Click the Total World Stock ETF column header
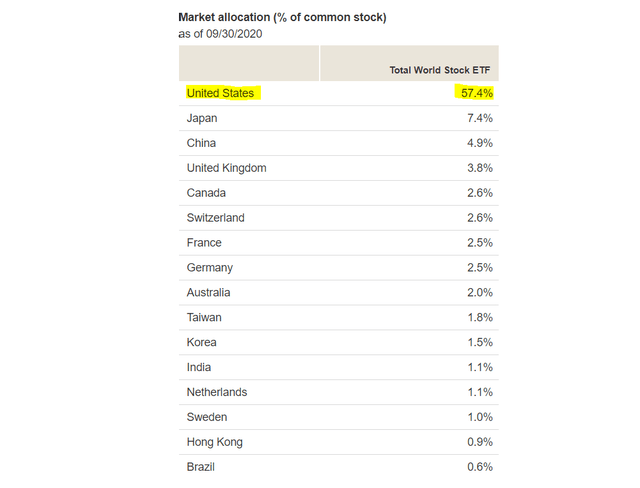This screenshot has height=488, width=640. (x=440, y=70)
